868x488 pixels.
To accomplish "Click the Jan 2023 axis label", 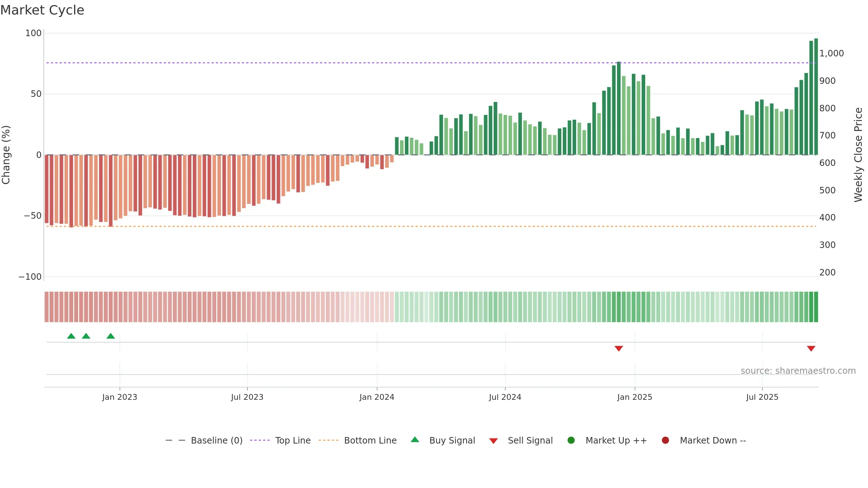I will 120,397.
